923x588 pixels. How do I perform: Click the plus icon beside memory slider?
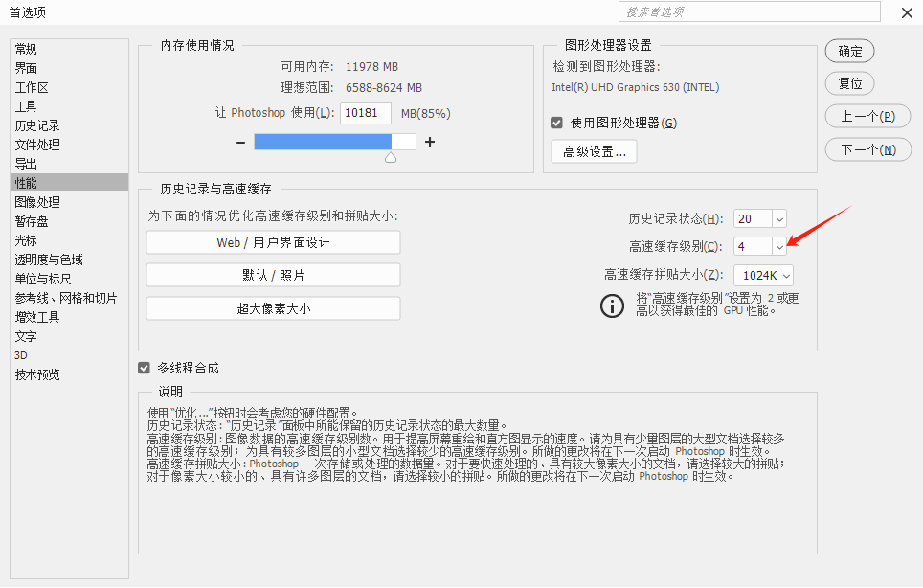coord(430,142)
